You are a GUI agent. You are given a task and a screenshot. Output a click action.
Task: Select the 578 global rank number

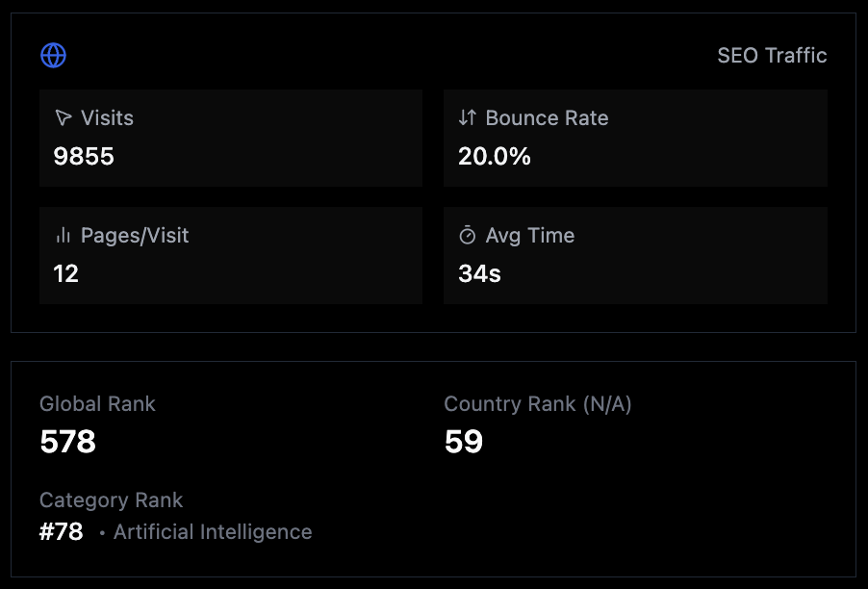click(x=68, y=442)
